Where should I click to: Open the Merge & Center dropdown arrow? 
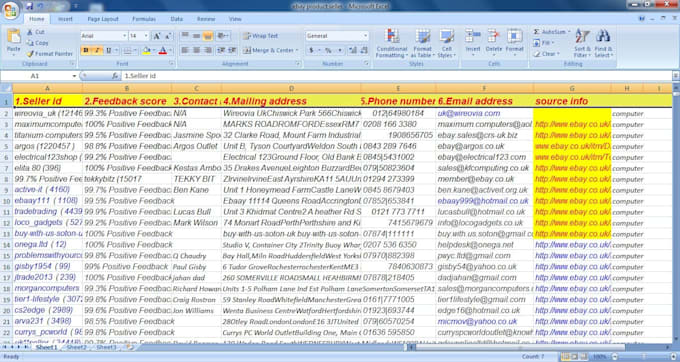click(x=297, y=50)
